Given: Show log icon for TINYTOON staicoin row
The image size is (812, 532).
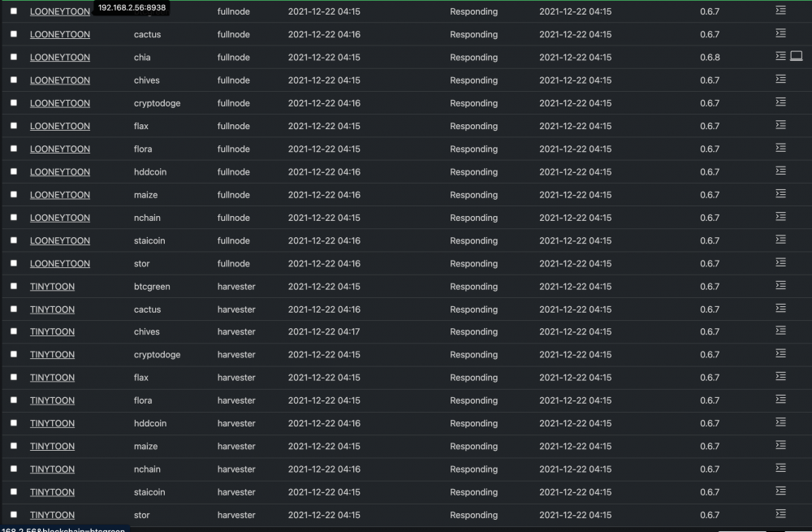Looking at the screenshot, I should pos(780,491).
